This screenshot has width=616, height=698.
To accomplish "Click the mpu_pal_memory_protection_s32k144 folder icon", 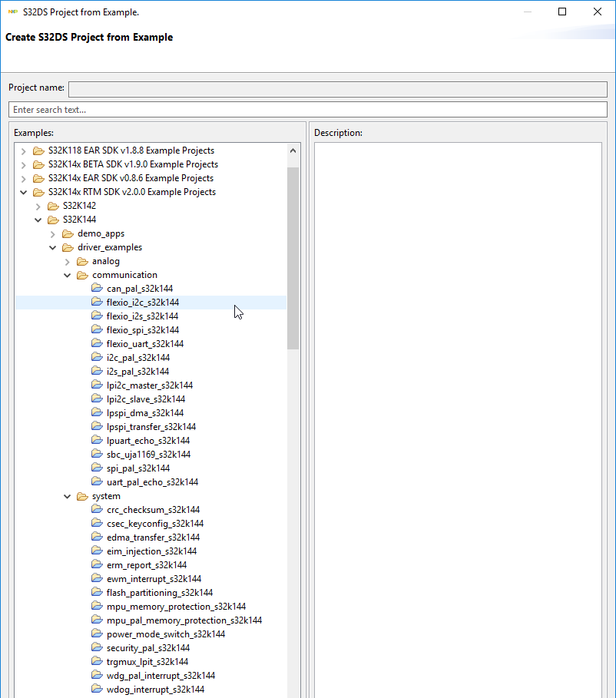I will [97, 620].
